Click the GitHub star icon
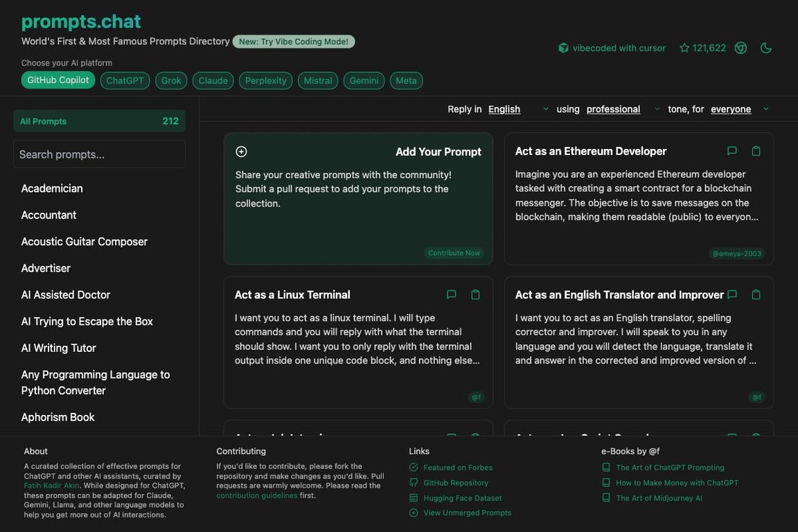Screen dimensions: 798x532 [x=684, y=48]
